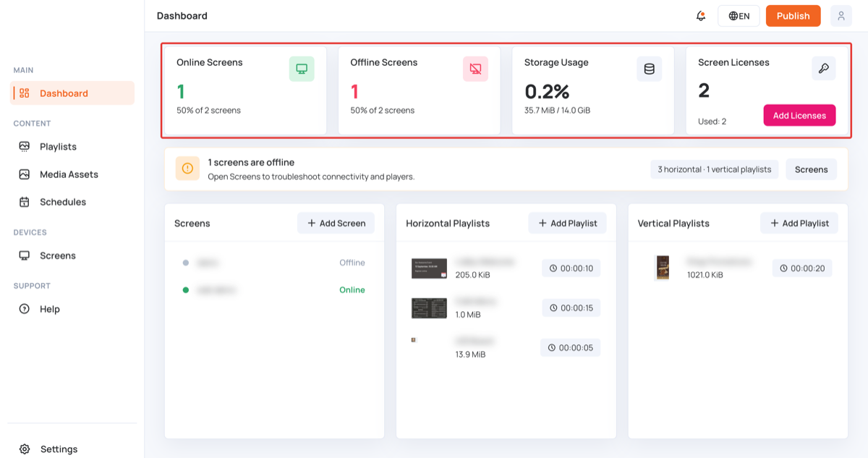The width and height of the screenshot is (868, 458).
Task: Click the orange Publish button
Action: 793,16
